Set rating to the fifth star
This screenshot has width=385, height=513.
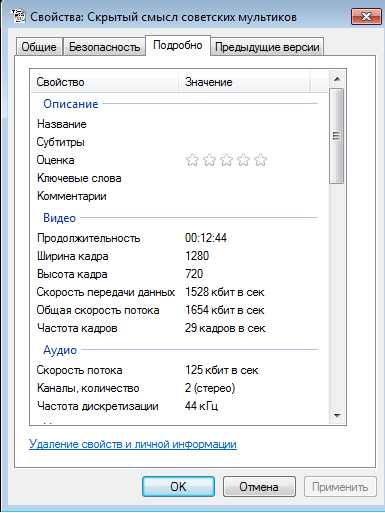pyautogui.click(x=260, y=160)
